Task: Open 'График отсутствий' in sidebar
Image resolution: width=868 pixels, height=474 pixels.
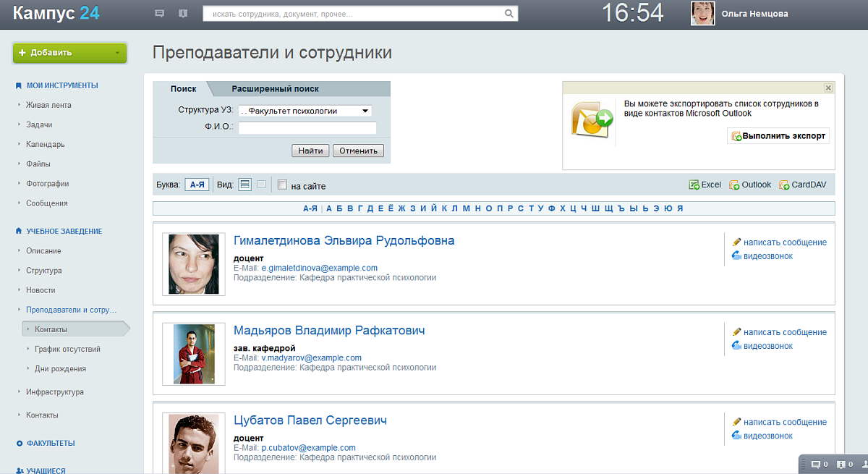Action: click(x=67, y=349)
